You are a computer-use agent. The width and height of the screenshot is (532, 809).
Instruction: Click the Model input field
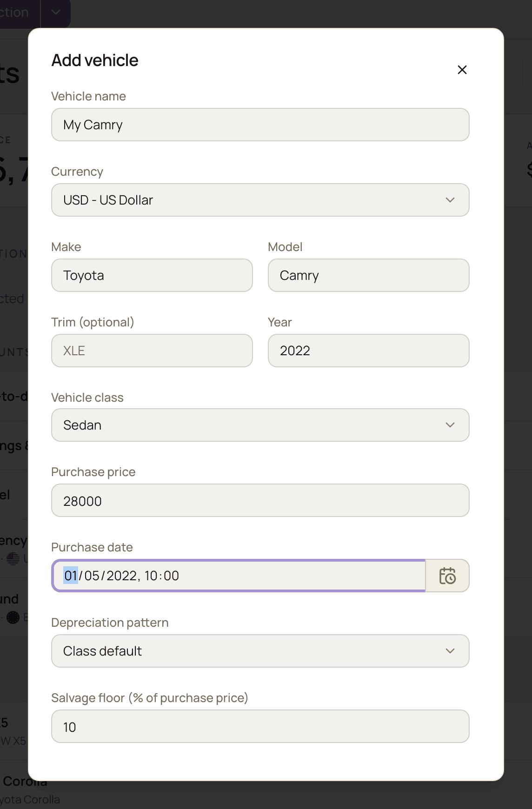click(x=369, y=275)
